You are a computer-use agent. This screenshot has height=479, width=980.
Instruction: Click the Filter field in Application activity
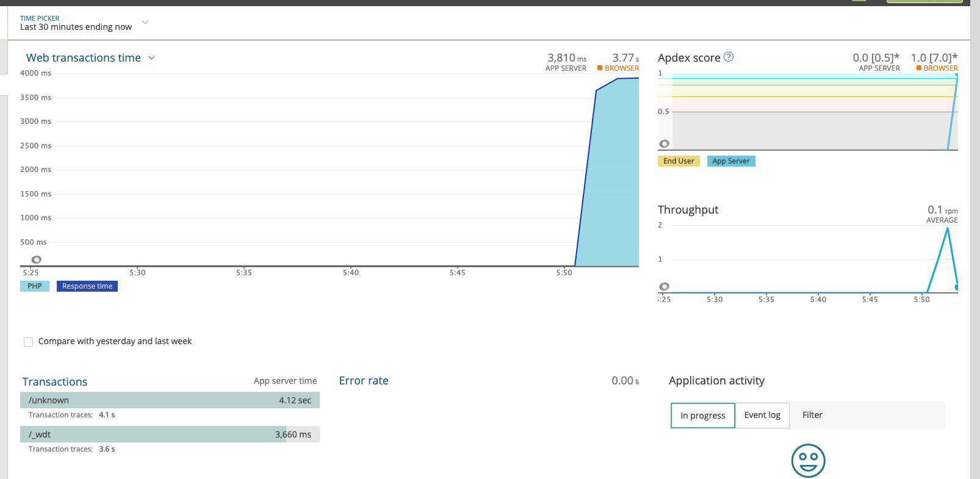point(867,415)
